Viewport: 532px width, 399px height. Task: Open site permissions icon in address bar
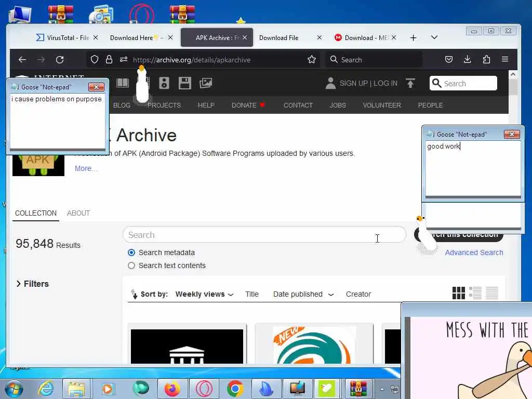click(x=124, y=60)
